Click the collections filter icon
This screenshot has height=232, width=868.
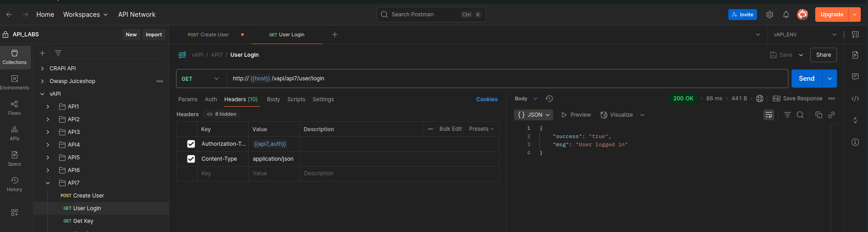coord(58,53)
